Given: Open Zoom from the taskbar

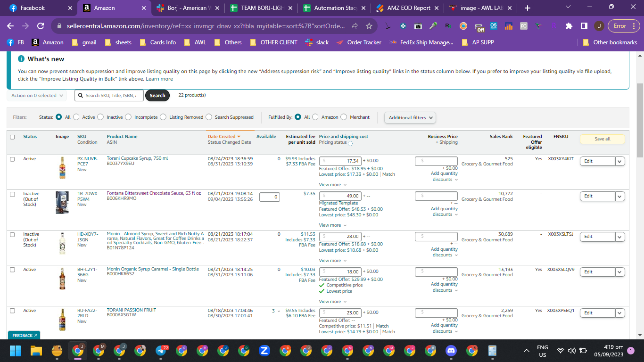Looking at the screenshot, I should click(264, 351).
